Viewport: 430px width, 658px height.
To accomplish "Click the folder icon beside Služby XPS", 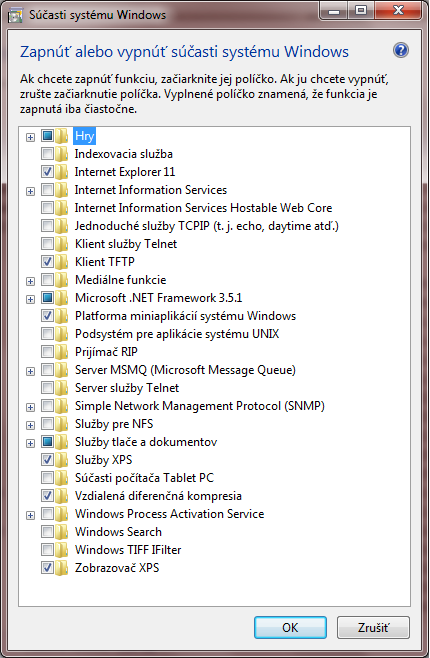I will pos(62,460).
